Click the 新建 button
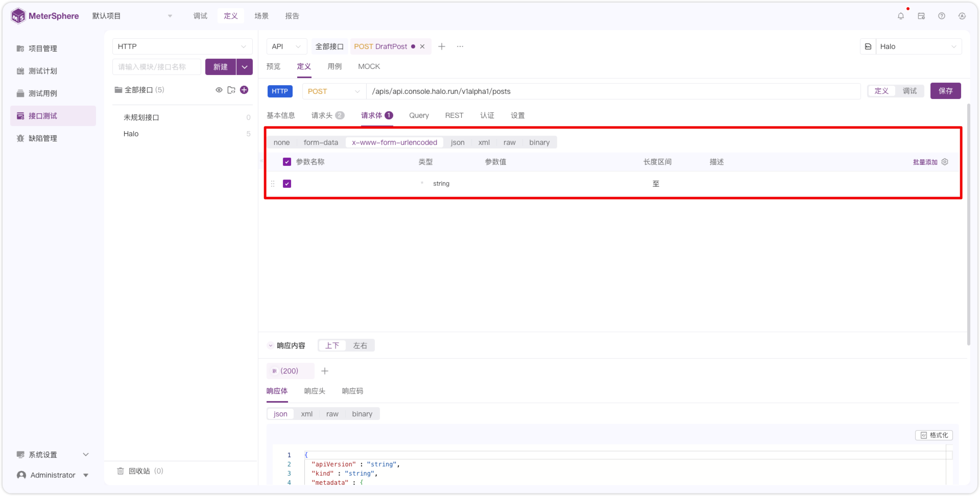Image resolution: width=980 pixels, height=496 pixels. [221, 67]
